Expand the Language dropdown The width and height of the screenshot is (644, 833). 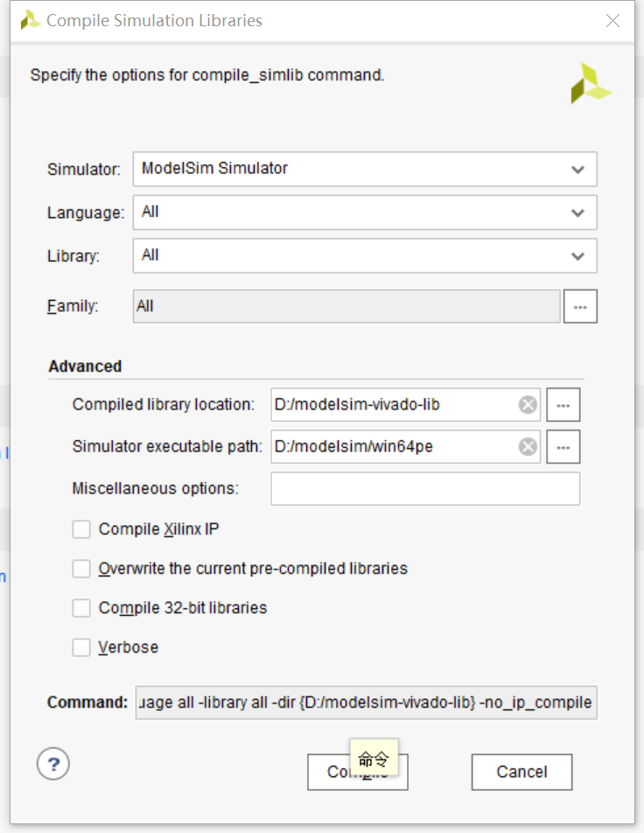pos(365,213)
